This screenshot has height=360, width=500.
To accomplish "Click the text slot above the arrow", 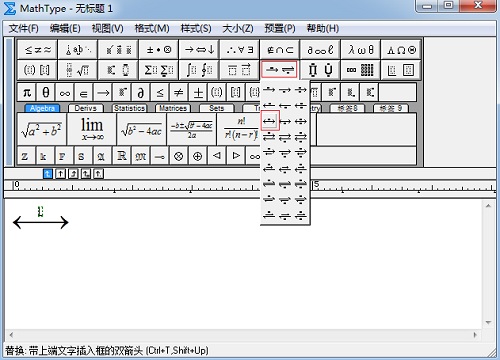I will (x=40, y=211).
